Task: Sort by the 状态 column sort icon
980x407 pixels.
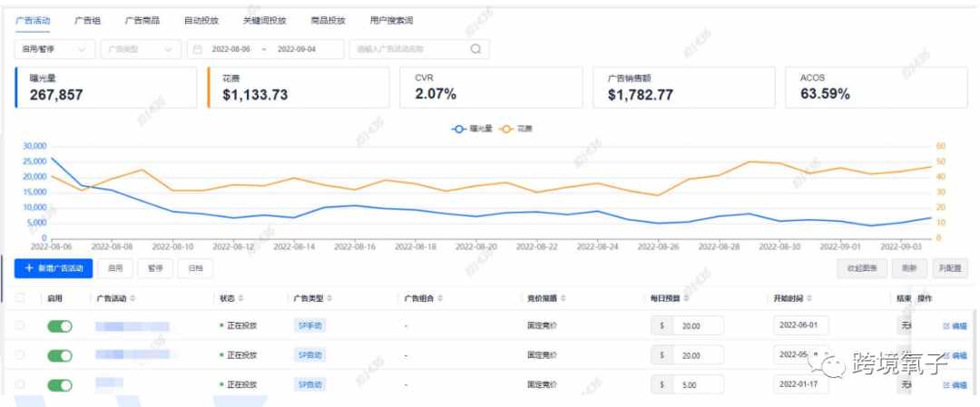Action: click(x=241, y=298)
